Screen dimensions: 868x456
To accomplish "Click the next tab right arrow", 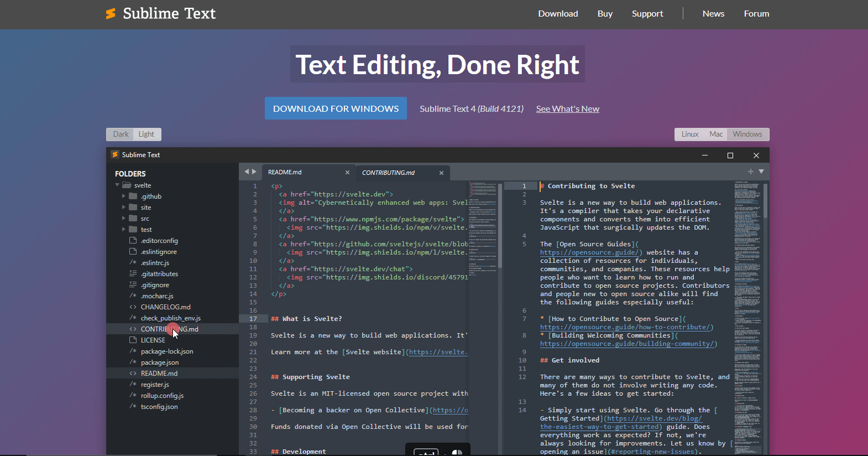I will [x=254, y=172].
